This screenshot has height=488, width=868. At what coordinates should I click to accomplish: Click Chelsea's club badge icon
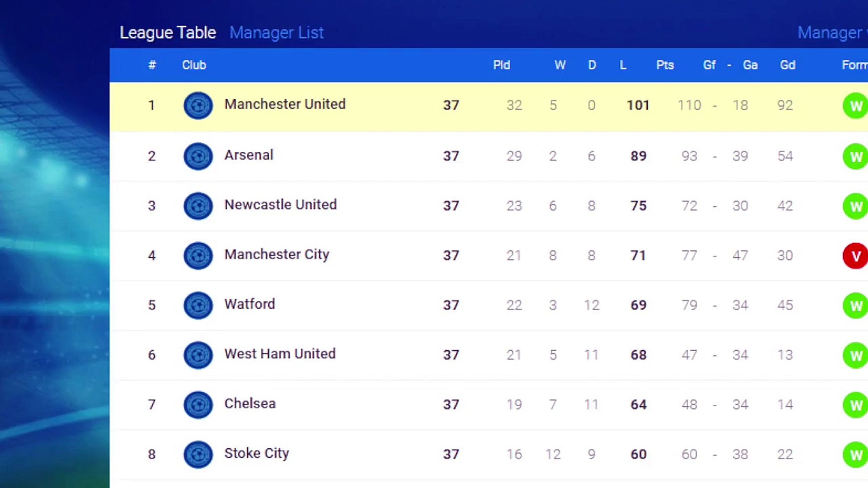[198, 405]
